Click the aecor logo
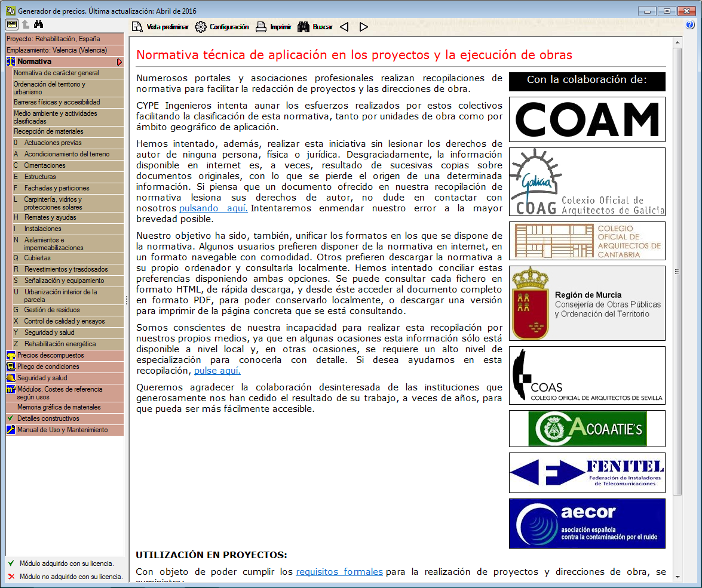This screenshot has width=702, height=588. point(587,524)
